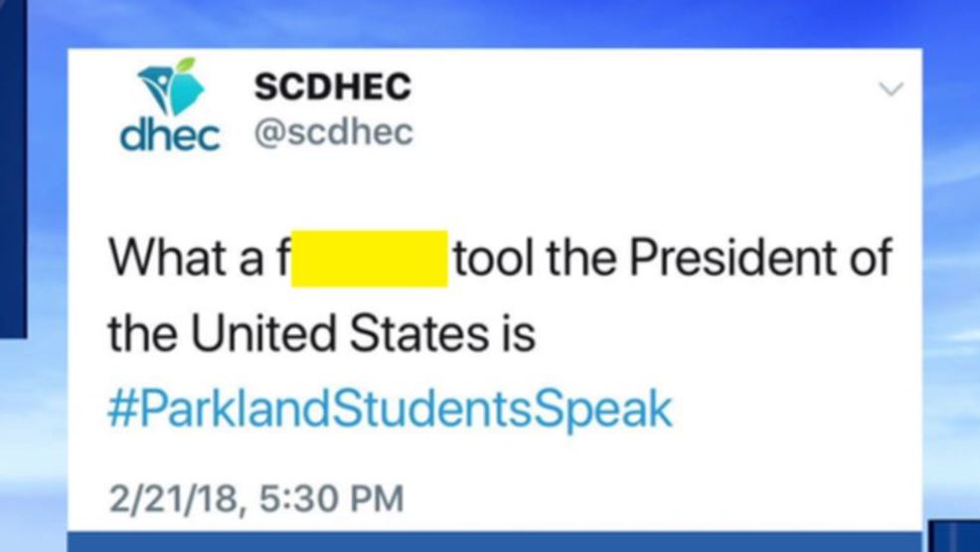980x552 pixels.
Task: Click the yellow censor box in the tweet
Action: click(x=369, y=259)
